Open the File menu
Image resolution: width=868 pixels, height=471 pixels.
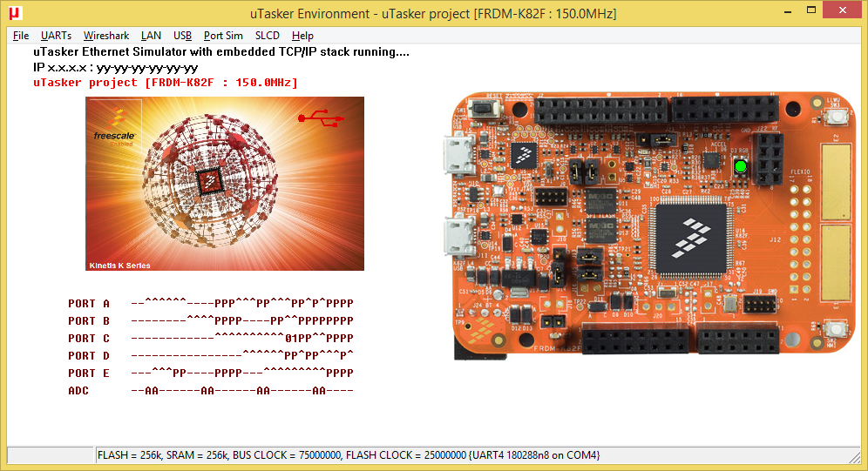click(x=21, y=36)
